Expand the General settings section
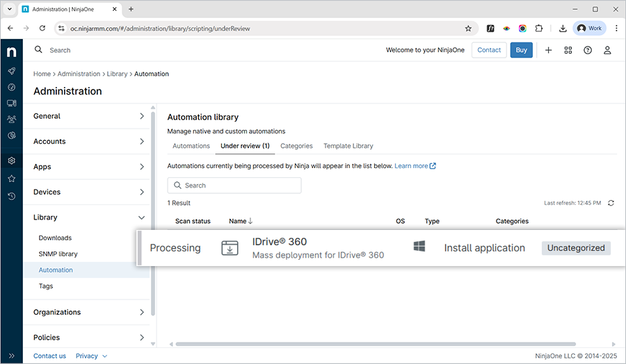 pos(89,116)
